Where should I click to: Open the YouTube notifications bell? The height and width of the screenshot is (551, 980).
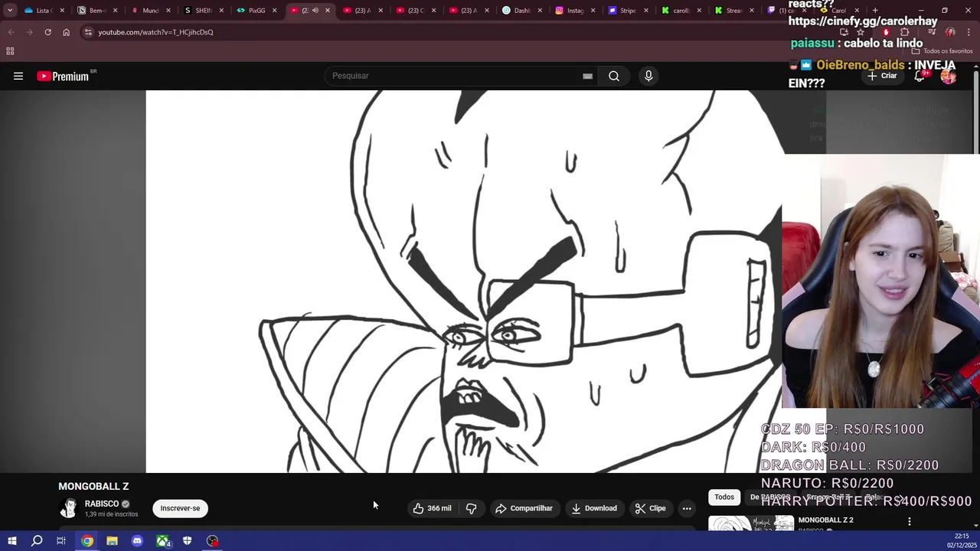[920, 76]
